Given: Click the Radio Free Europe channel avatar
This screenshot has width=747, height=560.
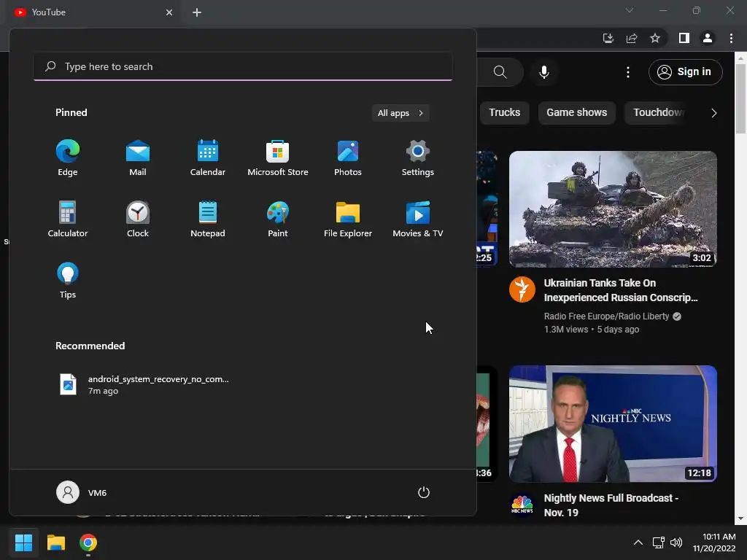Looking at the screenshot, I should click(x=522, y=289).
